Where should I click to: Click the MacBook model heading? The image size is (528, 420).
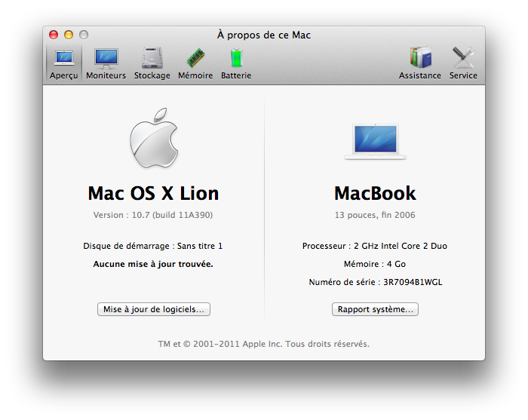375,194
